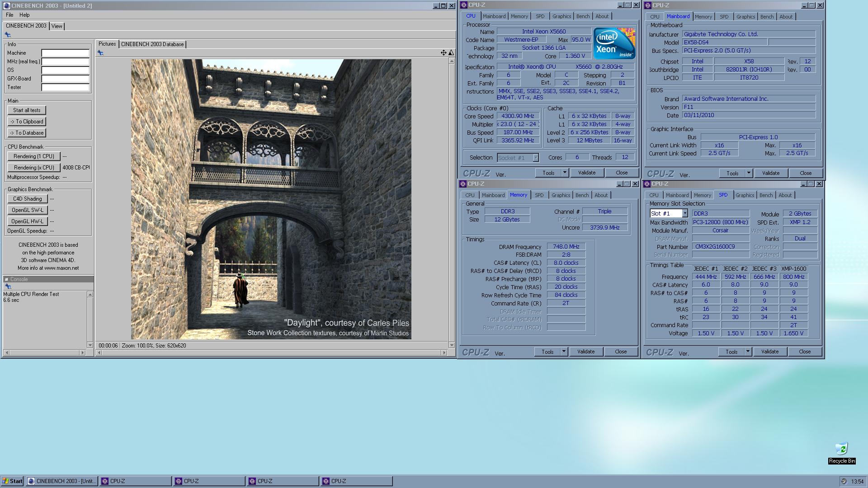
Task: Click the Intel Xeon inside logo
Action: point(614,43)
